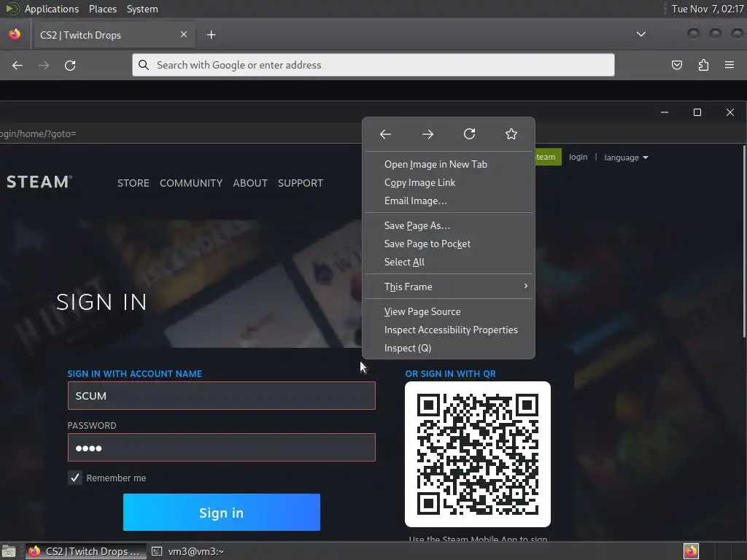Open the COMMUNITY link
The image size is (747, 560).
(191, 183)
